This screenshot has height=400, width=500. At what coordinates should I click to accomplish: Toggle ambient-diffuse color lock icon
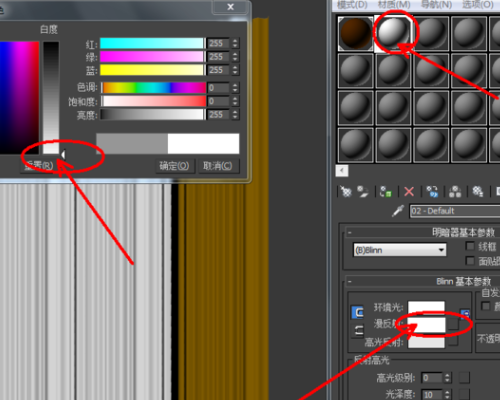357,312
